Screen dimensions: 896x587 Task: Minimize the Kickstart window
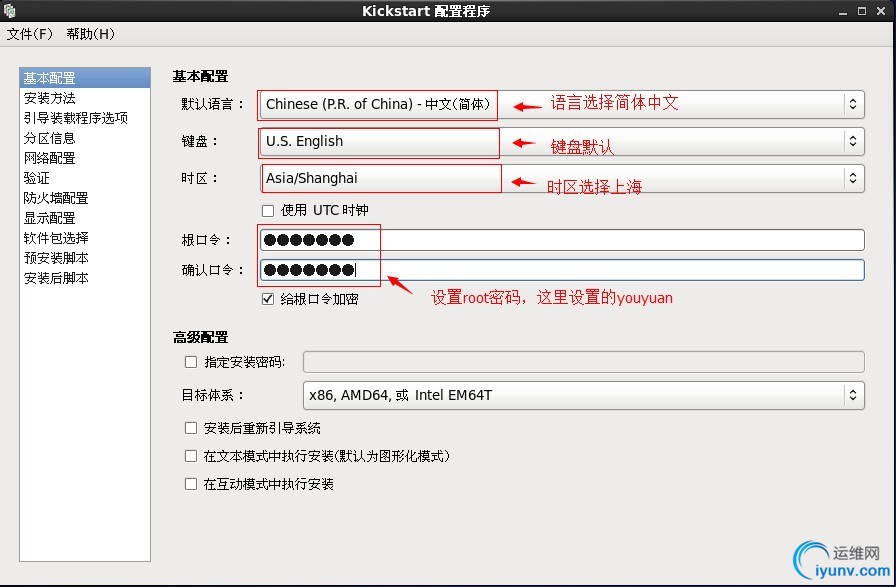843,11
